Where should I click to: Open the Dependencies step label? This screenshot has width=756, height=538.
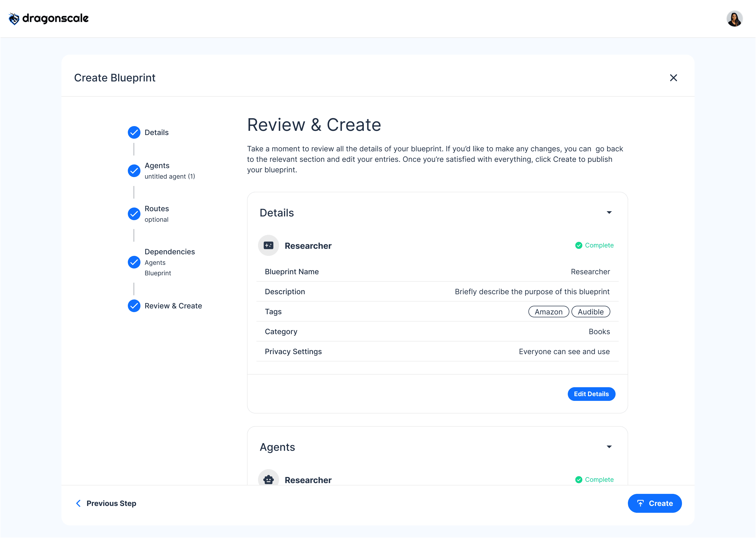pos(170,252)
